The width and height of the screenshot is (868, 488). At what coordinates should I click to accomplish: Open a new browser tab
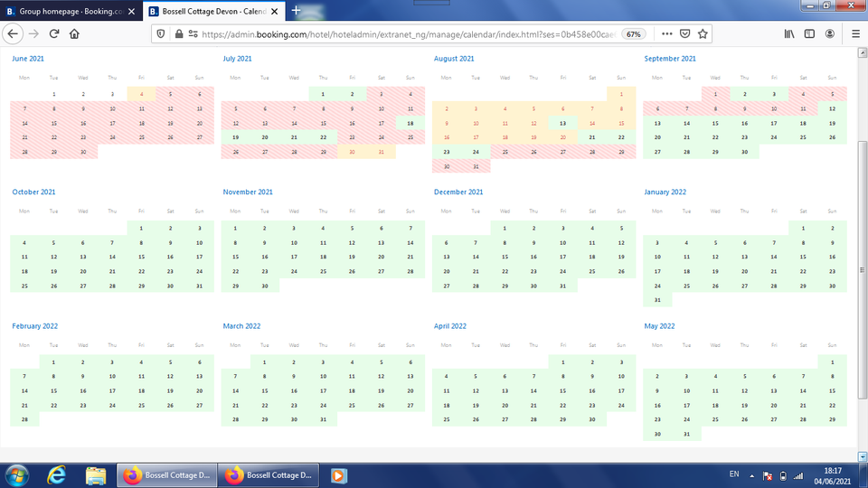point(296,11)
